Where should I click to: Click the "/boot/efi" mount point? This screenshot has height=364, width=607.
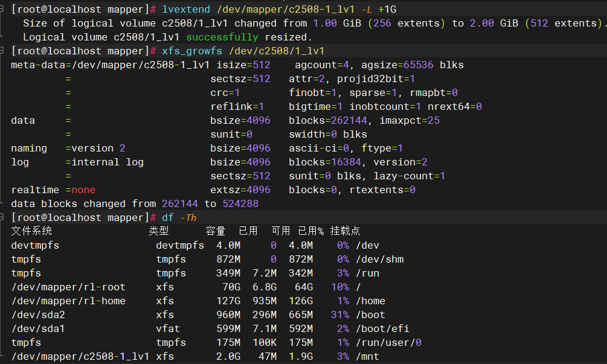tap(382, 329)
